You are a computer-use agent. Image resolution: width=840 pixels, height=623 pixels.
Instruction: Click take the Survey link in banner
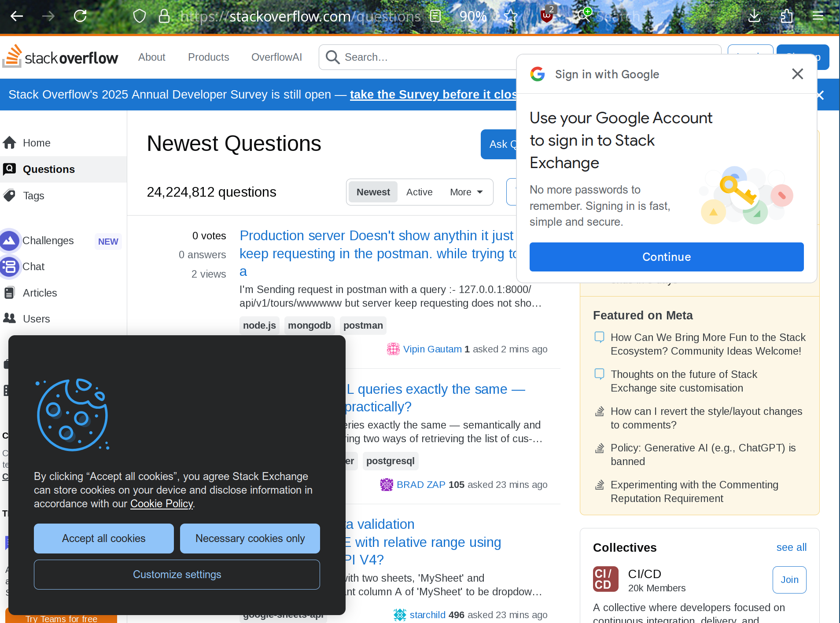(x=433, y=95)
